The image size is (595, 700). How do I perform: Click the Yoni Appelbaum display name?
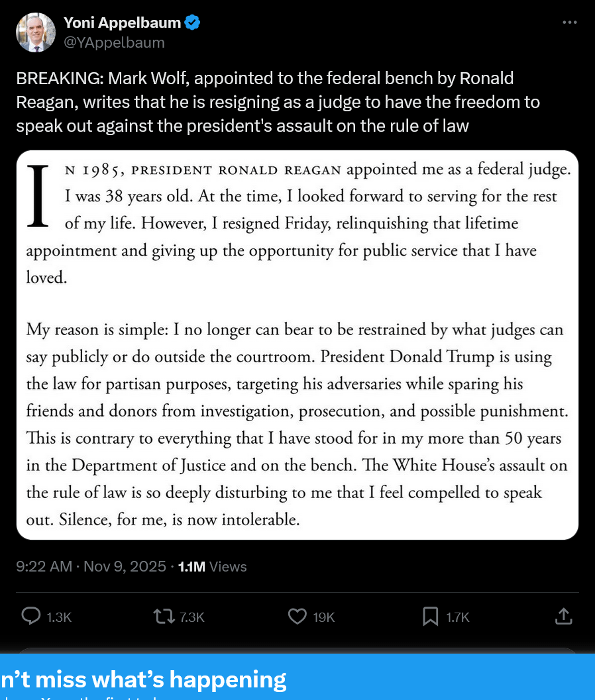click(x=122, y=23)
